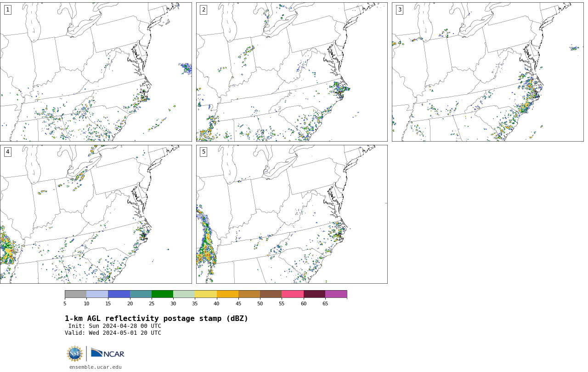The height and width of the screenshot is (372, 588).
Task: Click the colorbar tick label 50
Action: 260,303
